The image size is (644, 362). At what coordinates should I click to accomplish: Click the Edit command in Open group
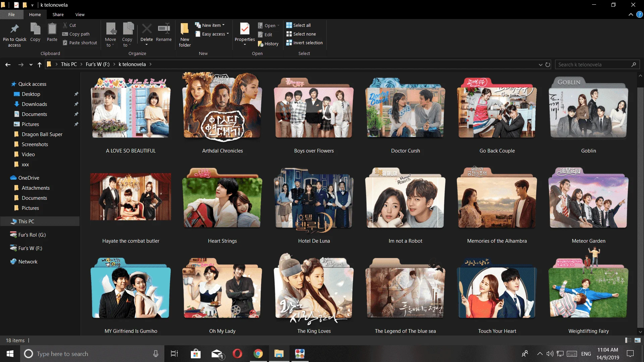[265, 35]
